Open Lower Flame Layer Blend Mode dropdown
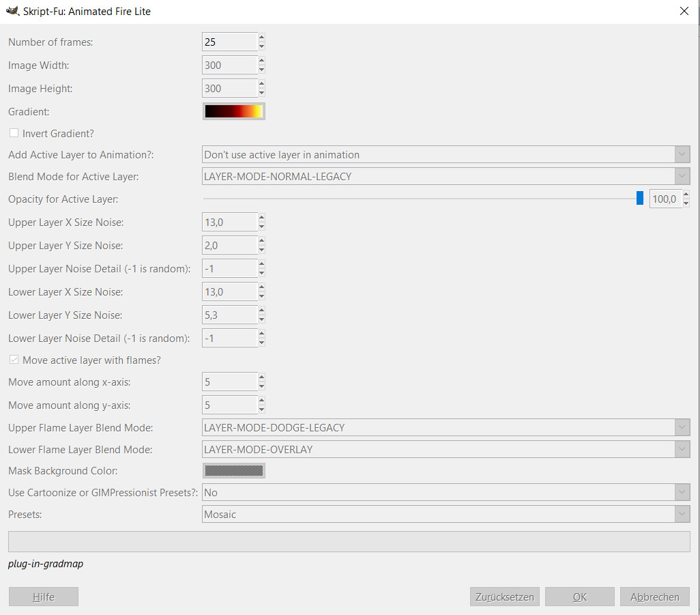The height and width of the screenshot is (615, 700). click(x=446, y=450)
